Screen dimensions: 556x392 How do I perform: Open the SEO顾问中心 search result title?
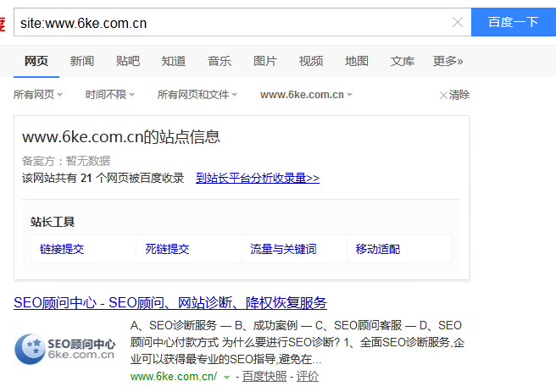click(170, 303)
